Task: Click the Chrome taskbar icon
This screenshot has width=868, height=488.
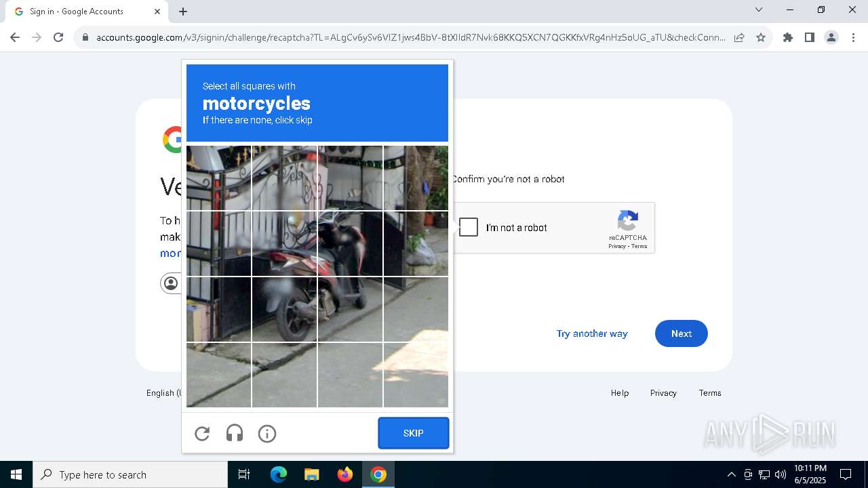Action: click(378, 474)
